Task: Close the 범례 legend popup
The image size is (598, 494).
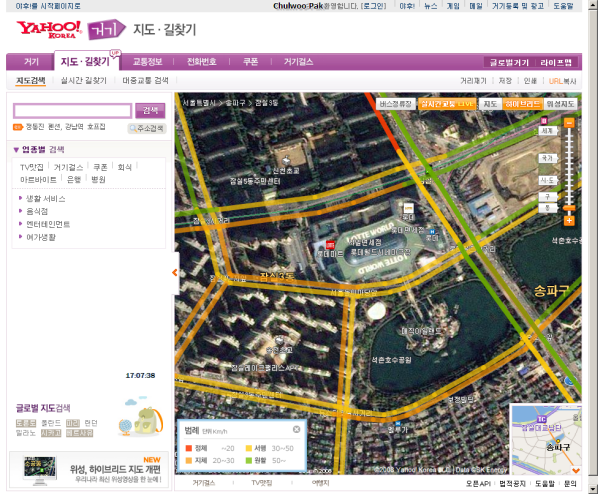Action: coord(296,429)
